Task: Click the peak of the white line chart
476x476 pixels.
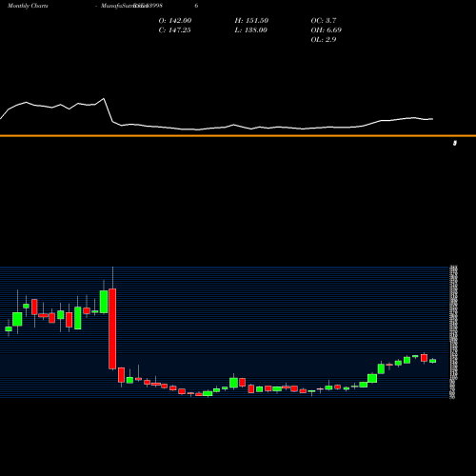Action: click(104, 99)
